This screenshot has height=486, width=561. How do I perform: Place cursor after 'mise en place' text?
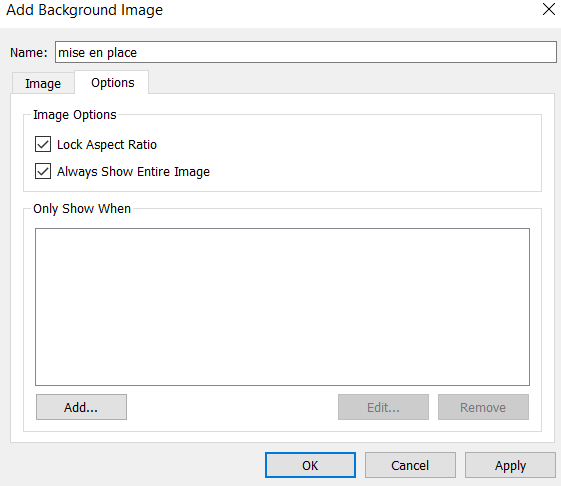[138, 53]
